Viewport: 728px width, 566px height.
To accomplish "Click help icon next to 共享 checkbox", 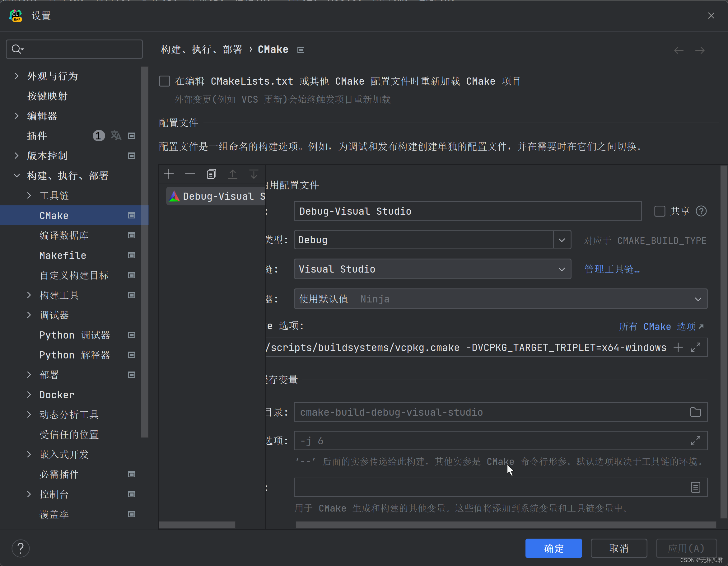I will 701,211.
